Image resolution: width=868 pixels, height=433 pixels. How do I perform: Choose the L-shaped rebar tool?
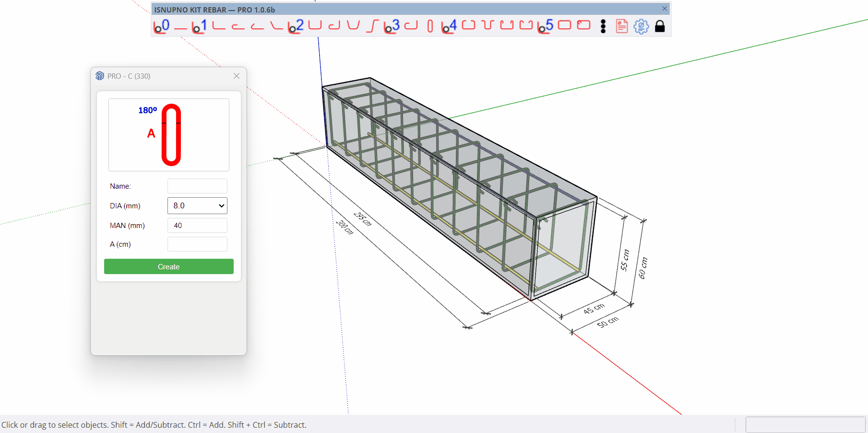tap(219, 26)
